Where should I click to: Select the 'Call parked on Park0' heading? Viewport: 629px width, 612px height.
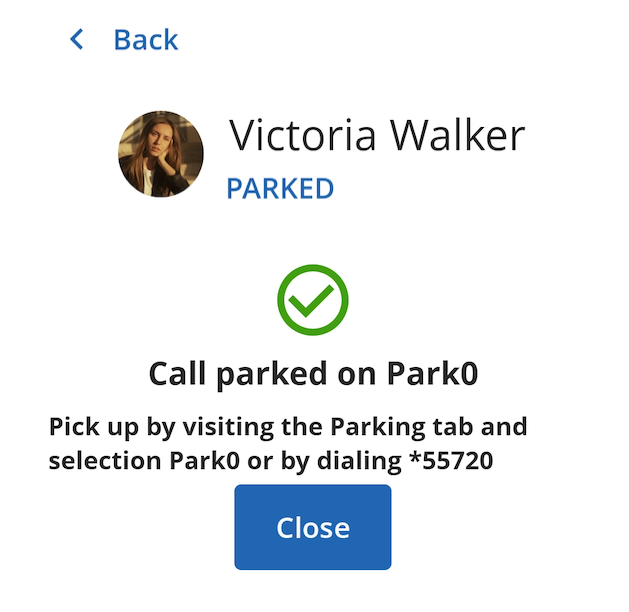coord(313,375)
